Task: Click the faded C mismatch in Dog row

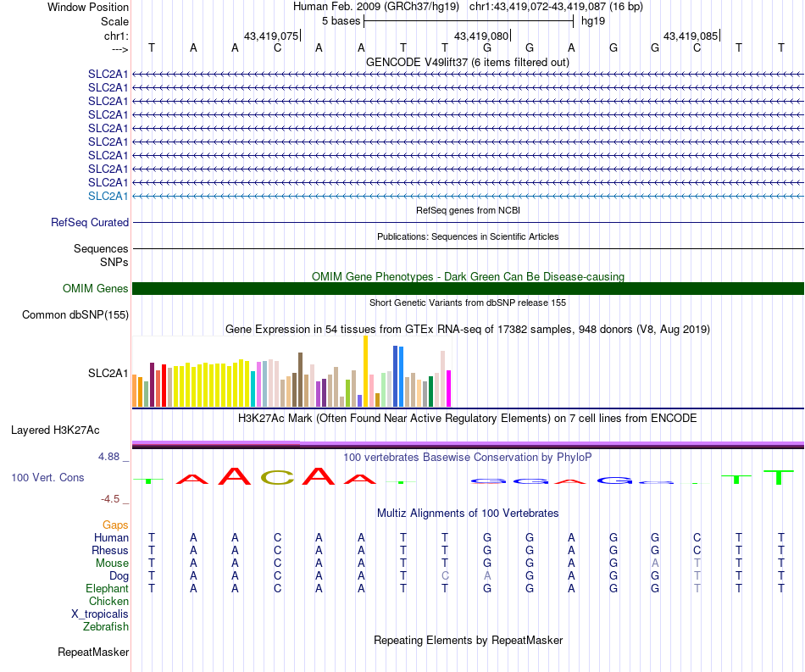Action: [445, 576]
